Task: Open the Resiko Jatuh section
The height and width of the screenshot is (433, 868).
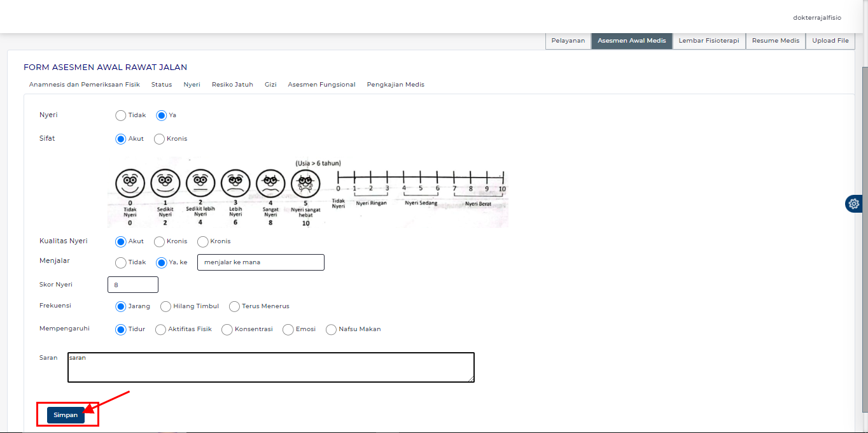Action: (x=232, y=84)
